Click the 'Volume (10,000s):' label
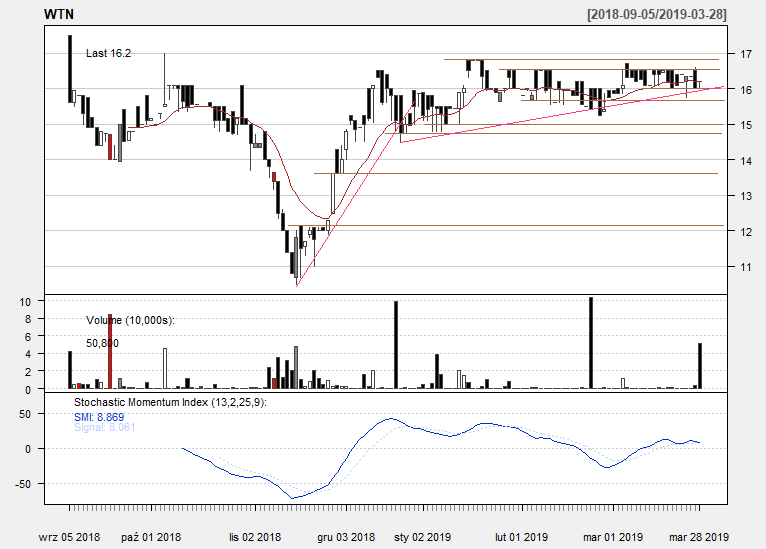This screenshot has height=549, width=766. (x=130, y=320)
